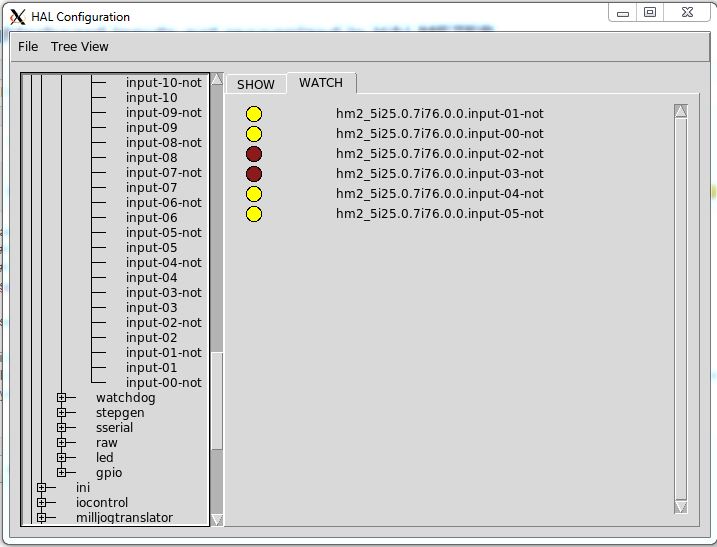The height and width of the screenshot is (547, 717).
Task: Click the tree scrollbar up arrow
Action: coord(217,79)
